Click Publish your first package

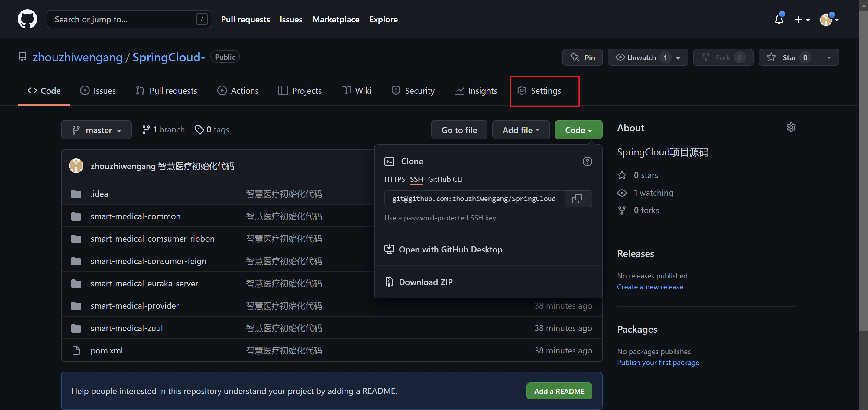(658, 362)
